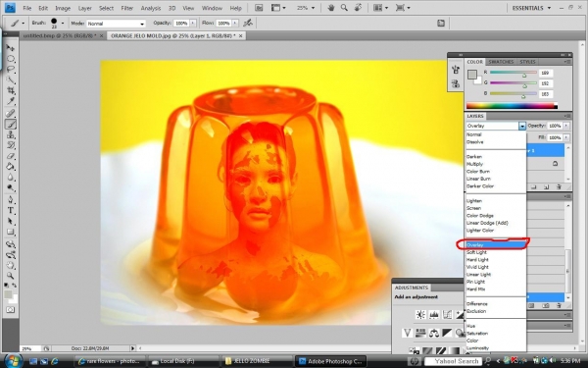Image resolution: width=588 pixels, height=368 pixels.
Task: Select the 3D Orbit tool
Action: tap(11, 254)
